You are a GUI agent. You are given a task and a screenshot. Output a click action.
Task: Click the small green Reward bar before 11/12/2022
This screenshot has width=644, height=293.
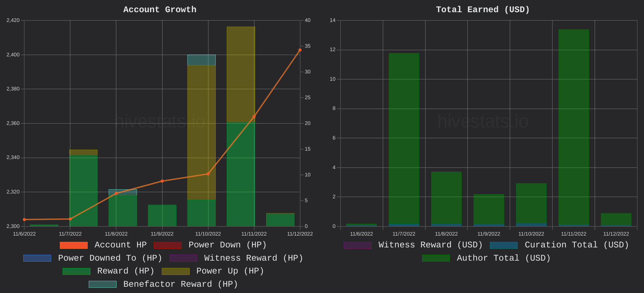coord(280,220)
